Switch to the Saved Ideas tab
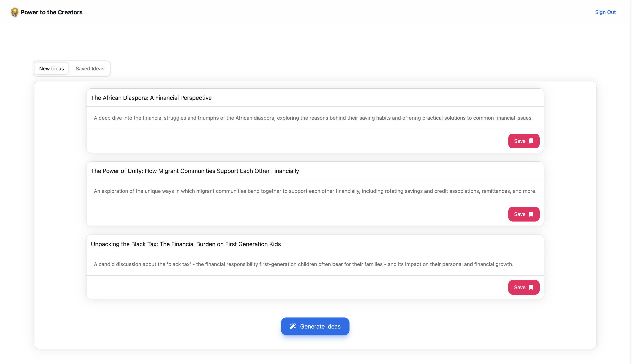 tap(90, 69)
